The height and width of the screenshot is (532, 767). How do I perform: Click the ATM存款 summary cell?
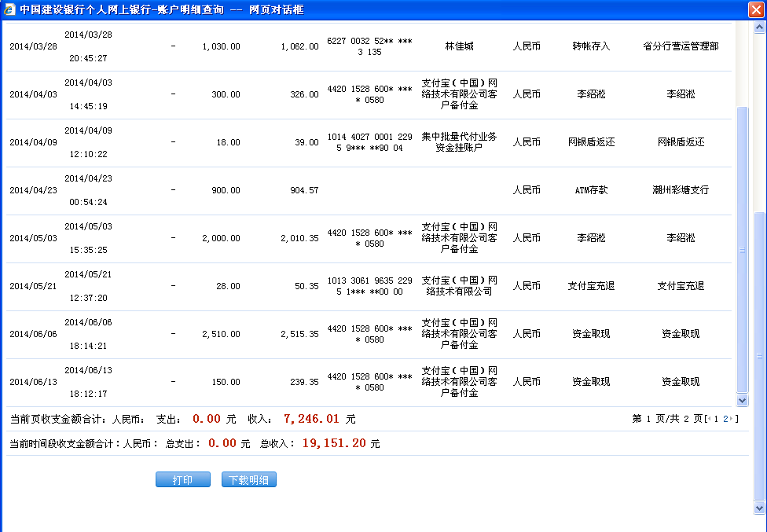(x=591, y=190)
